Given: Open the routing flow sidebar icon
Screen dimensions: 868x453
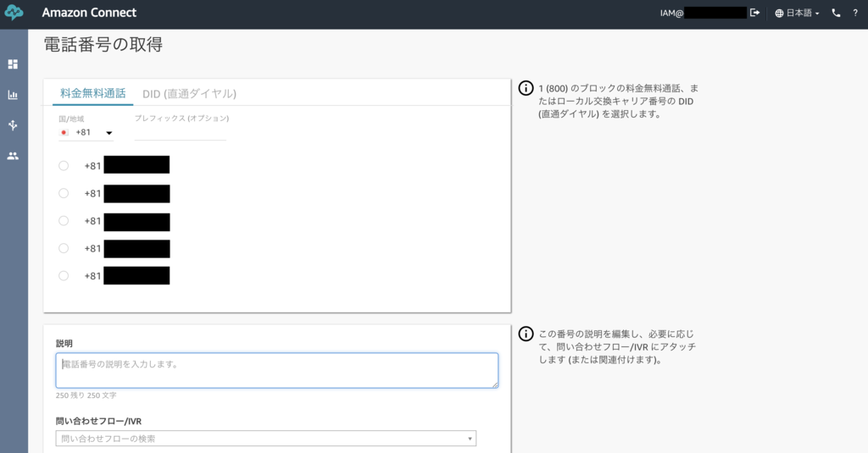Looking at the screenshot, I should 13,125.
